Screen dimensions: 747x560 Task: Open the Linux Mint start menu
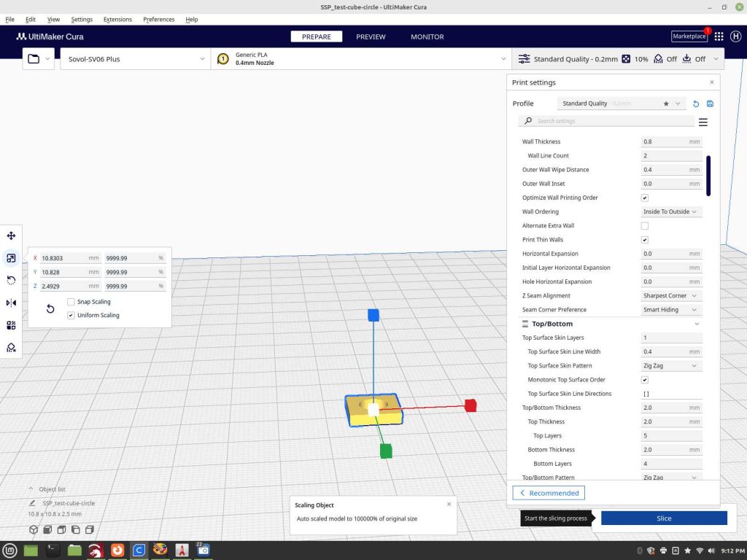click(x=9, y=551)
